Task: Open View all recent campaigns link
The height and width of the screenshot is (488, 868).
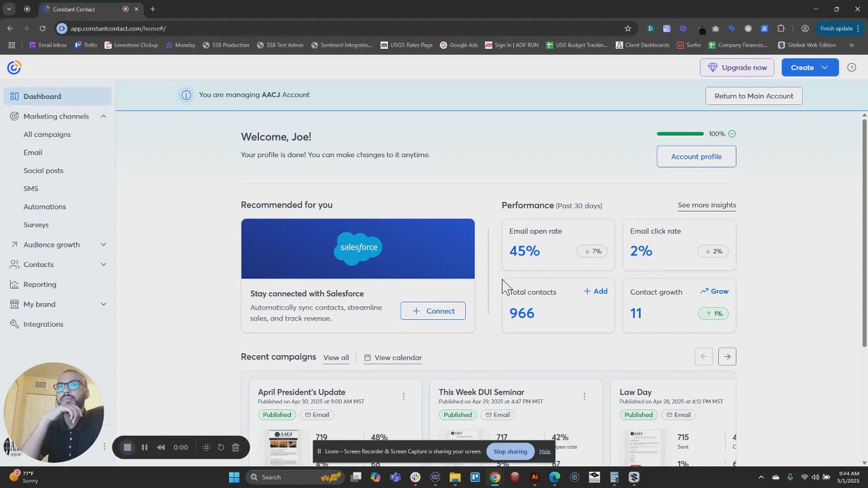Action: 336,358
